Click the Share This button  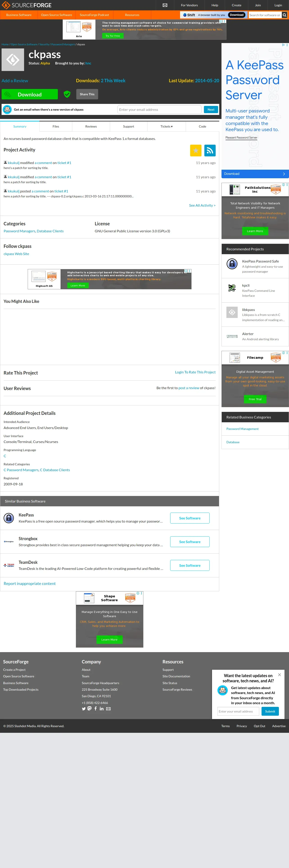[x=87, y=94]
